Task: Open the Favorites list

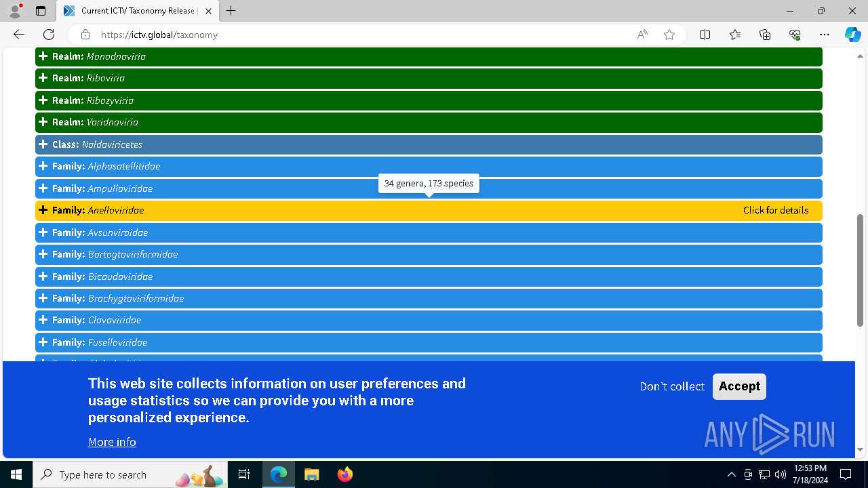Action: pos(735,35)
